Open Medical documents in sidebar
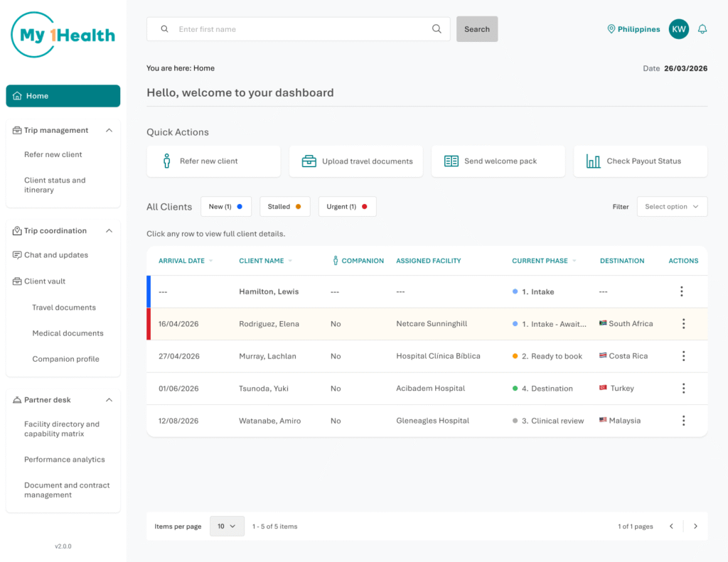Image resolution: width=728 pixels, height=562 pixels. click(68, 333)
